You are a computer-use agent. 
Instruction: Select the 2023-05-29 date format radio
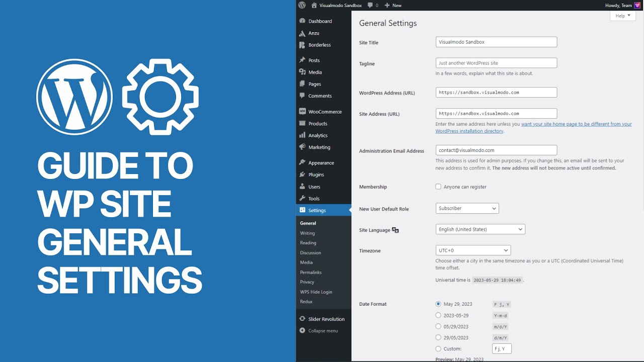click(438, 315)
